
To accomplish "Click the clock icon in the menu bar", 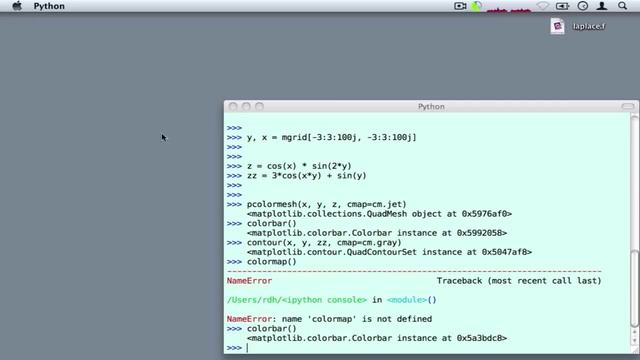I will [x=582, y=6].
